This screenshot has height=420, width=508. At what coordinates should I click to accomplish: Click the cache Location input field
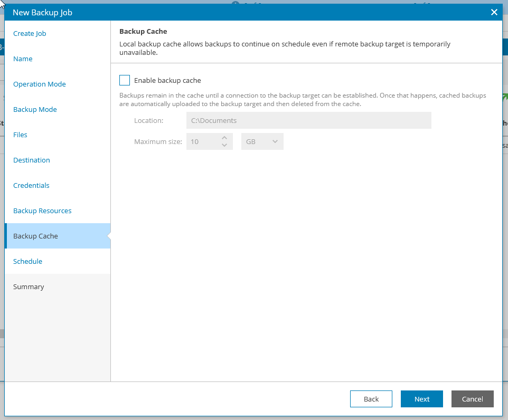(x=309, y=120)
